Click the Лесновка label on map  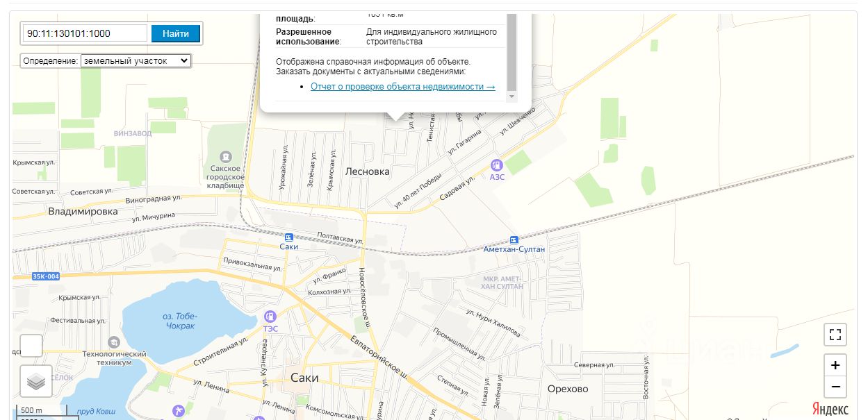(367, 171)
